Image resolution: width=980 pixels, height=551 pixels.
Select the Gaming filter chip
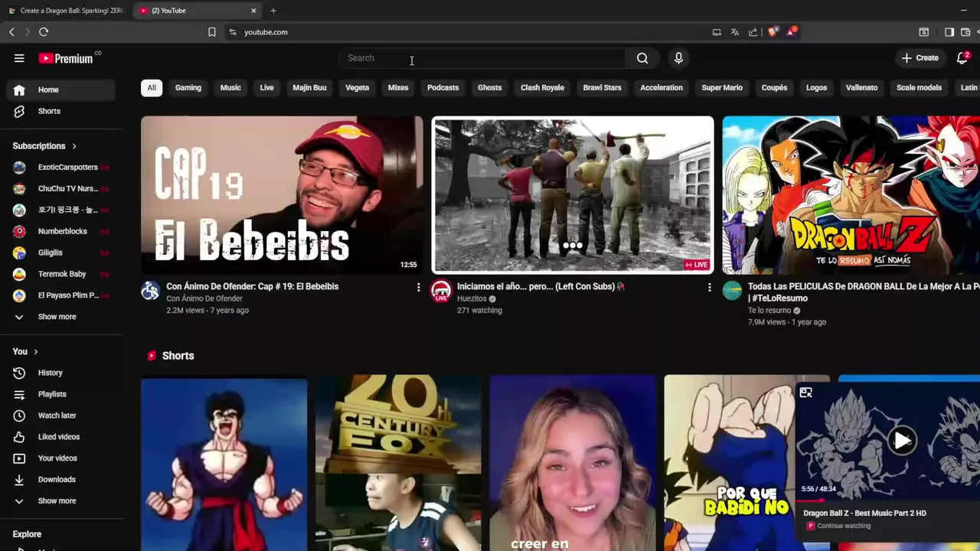coord(188,88)
